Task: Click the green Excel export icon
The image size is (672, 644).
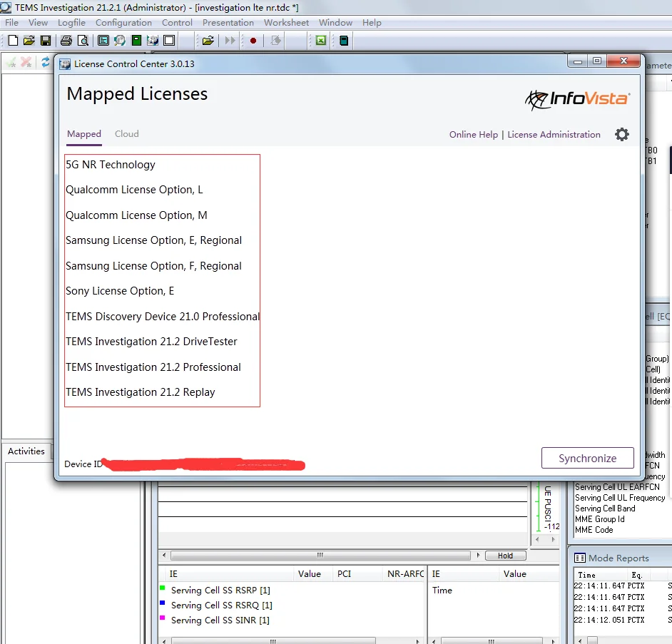Action: [320, 41]
